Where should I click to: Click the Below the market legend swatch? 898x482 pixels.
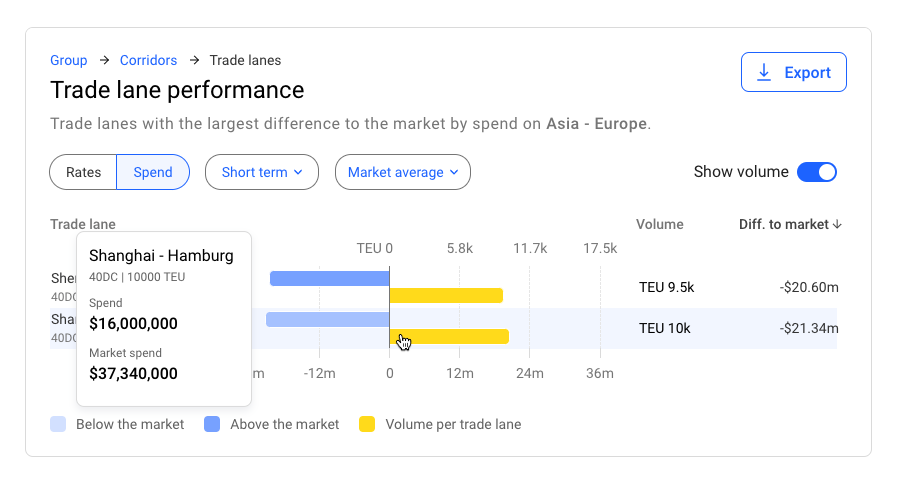59,424
